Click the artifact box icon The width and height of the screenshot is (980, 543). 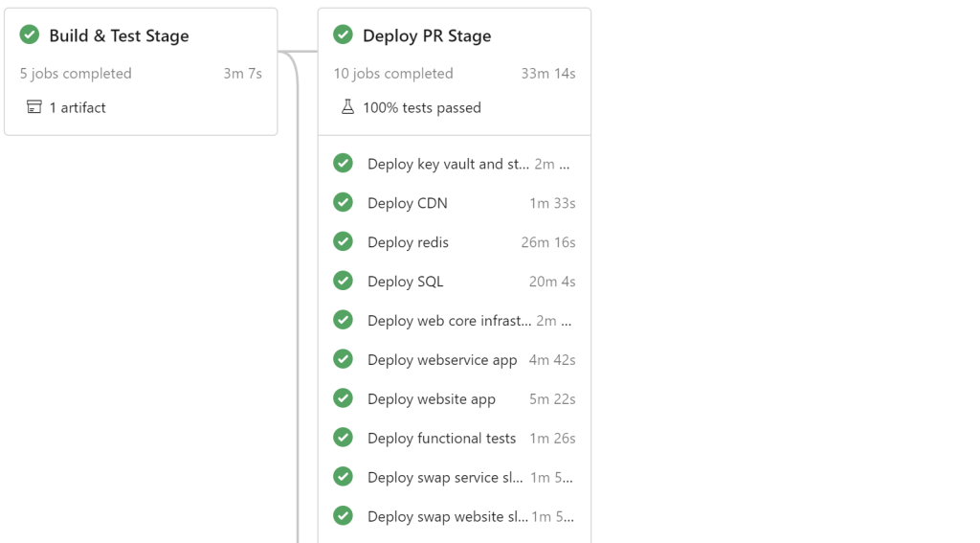coord(34,107)
